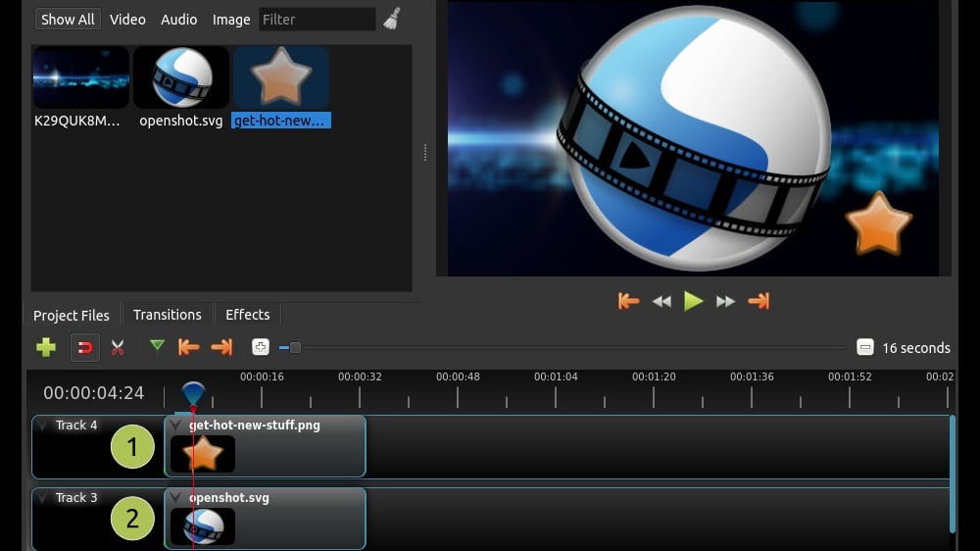Select the K29QUK8M video thumbnail
Viewport: 980px width, 551px height.
[x=80, y=76]
